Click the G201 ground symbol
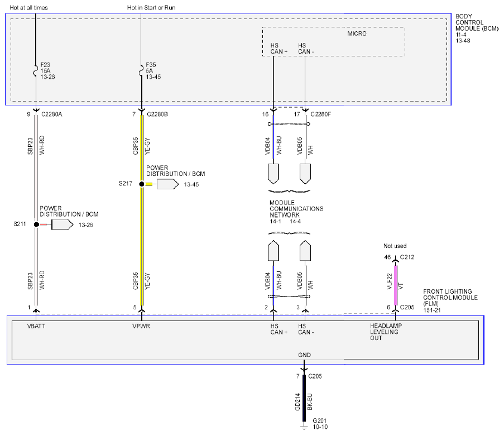The height and width of the screenshot is (435, 504). 304,426
